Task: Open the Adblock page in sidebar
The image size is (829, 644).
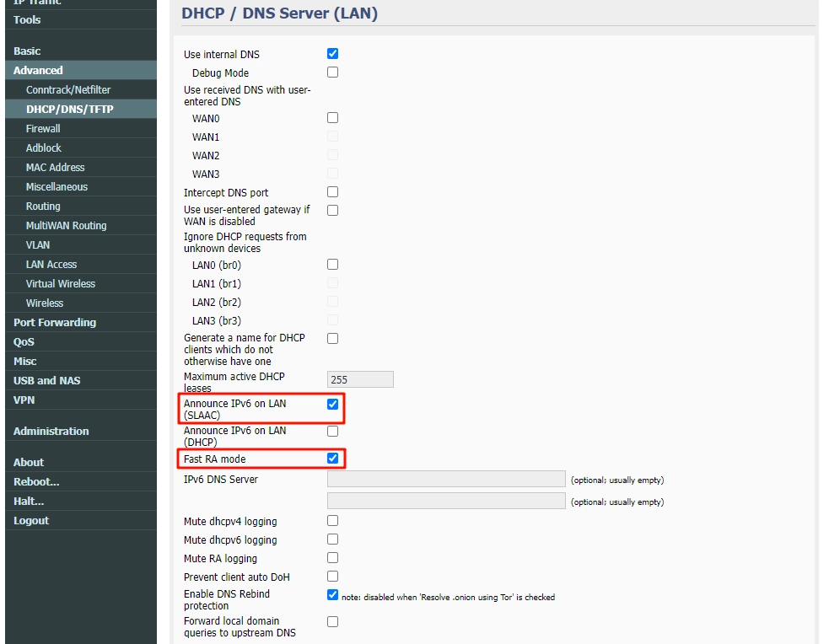Action: (x=44, y=148)
